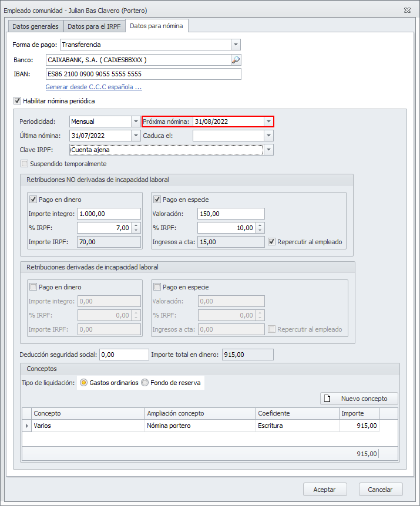This screenshot has height=506, width=420.
Task: Open the Clave IRPF dropdown arrow
Action: [x=268, y=150]
